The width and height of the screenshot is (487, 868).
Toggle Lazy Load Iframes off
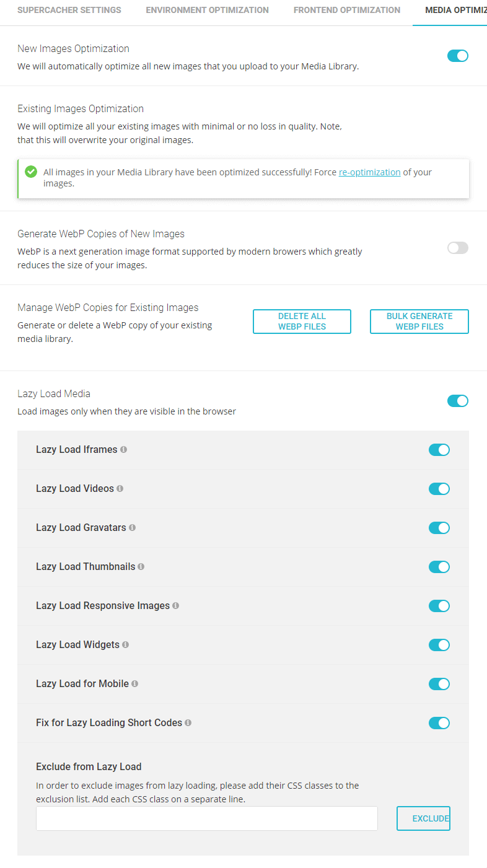pos(439,450)
